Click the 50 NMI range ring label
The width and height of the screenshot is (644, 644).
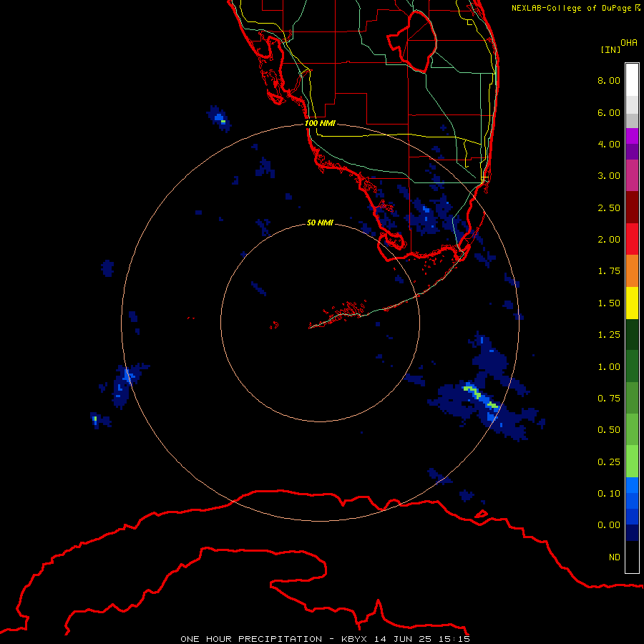(x=320, y=223)
